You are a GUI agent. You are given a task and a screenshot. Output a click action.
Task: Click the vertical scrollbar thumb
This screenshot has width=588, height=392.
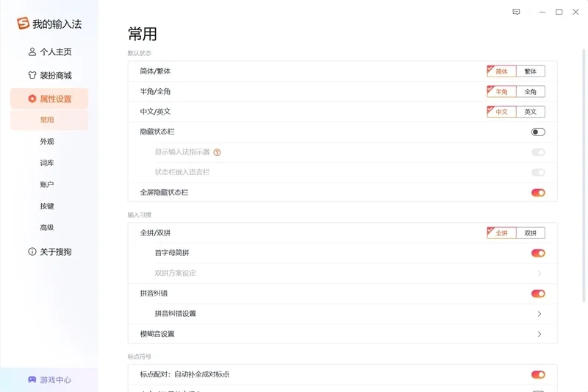[584, 175]
